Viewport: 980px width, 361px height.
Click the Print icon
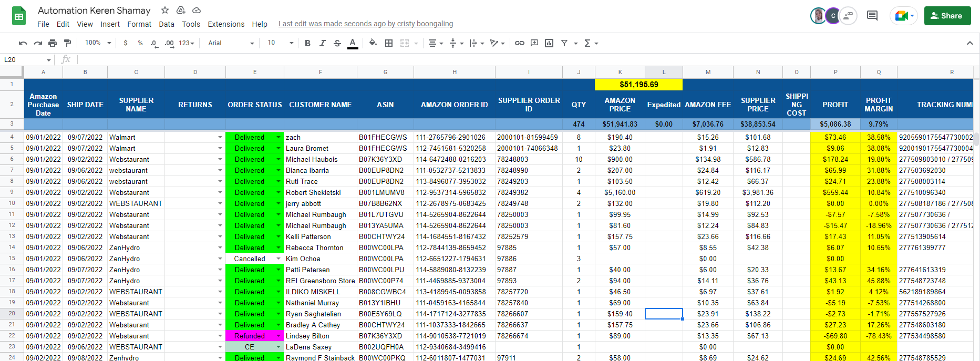pyautogui.click(x=53, y=43)
